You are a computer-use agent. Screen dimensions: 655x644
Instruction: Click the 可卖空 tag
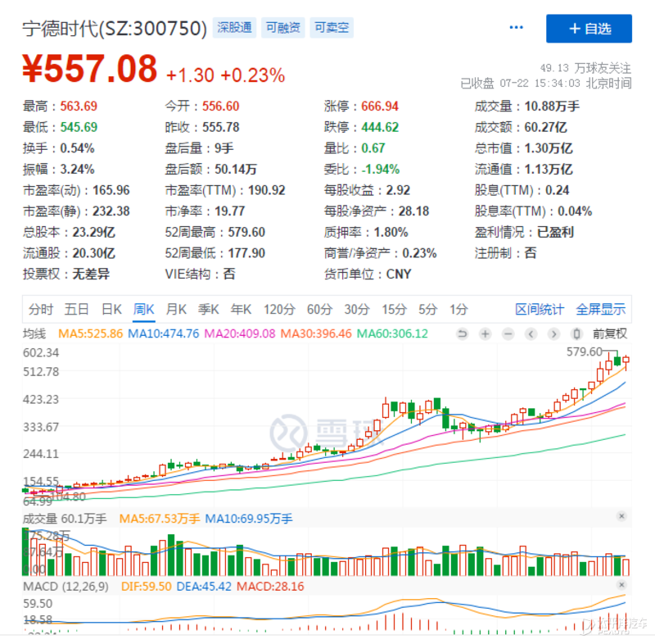click(332, 28)
